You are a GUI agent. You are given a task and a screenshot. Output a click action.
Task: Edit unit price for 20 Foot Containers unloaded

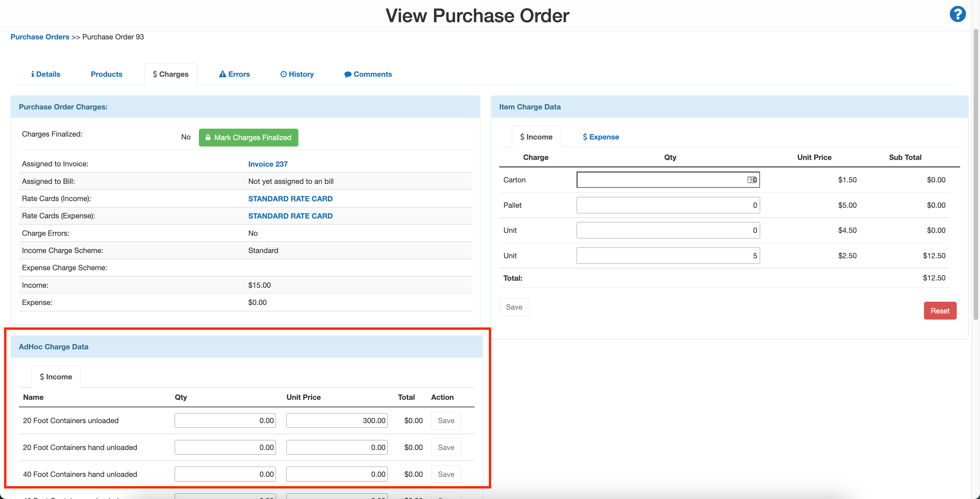[x=337, y=421]
